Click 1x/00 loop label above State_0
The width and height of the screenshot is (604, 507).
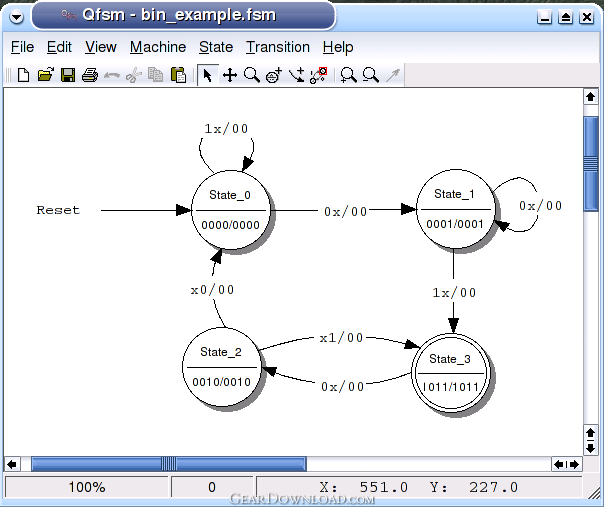pos(226,129)
